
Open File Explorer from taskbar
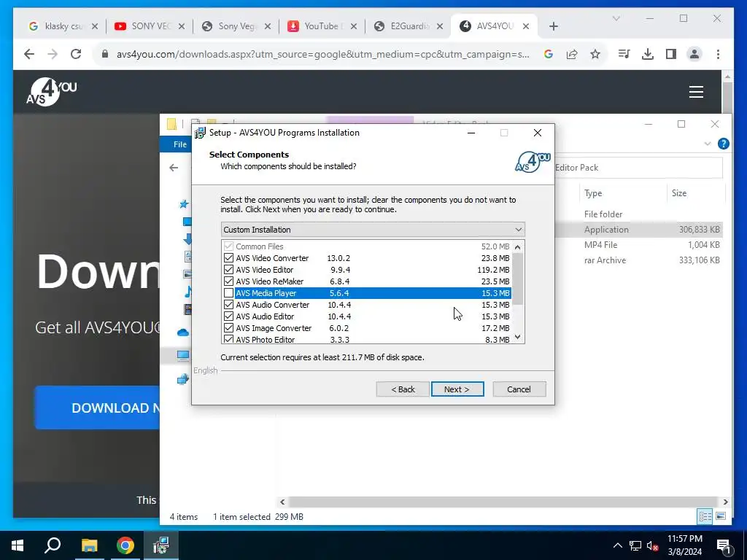[89, 545]
